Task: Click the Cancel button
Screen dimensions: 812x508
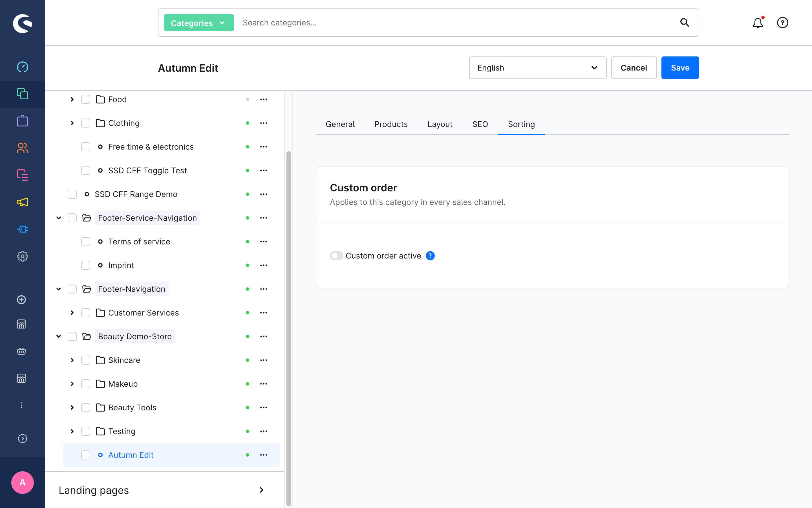Action: tap(634, 68)
